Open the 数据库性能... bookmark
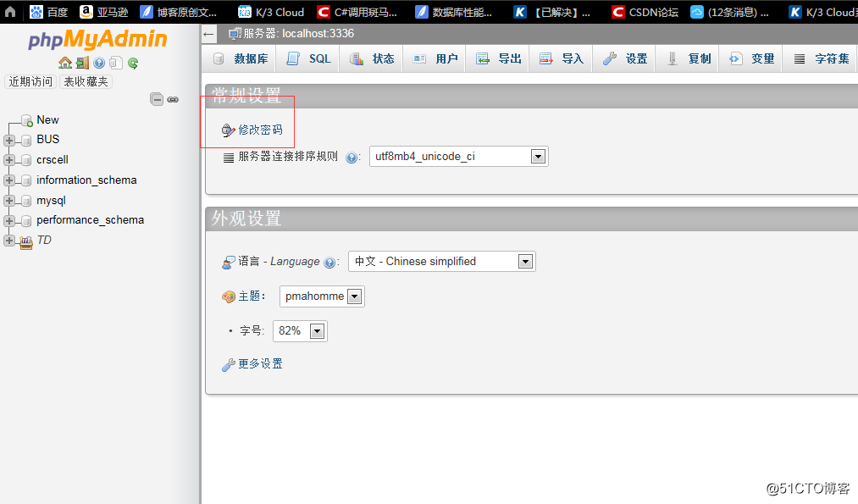This screenshot has width=858, height=504. tap(454, 12)
